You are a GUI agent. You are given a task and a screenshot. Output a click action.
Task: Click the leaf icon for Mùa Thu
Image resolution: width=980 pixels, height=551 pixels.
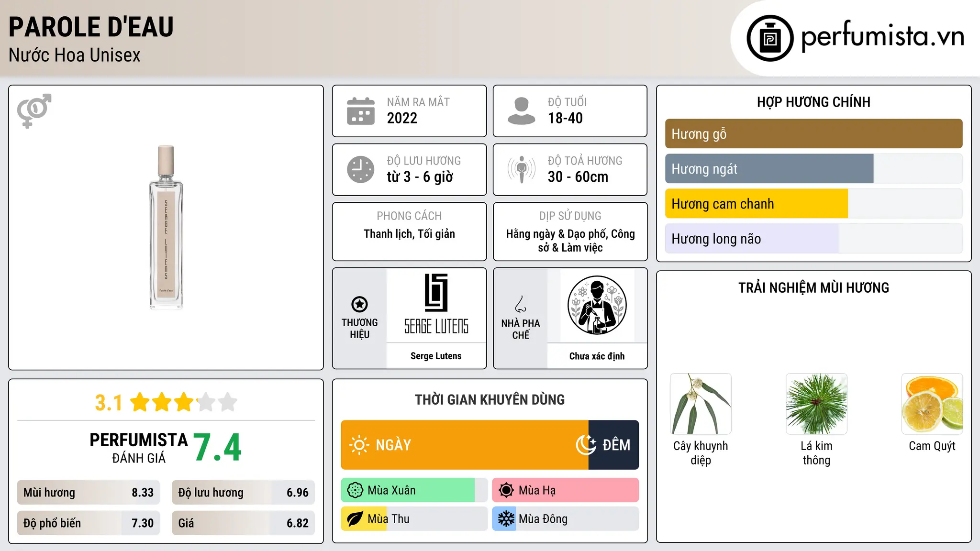355,519
